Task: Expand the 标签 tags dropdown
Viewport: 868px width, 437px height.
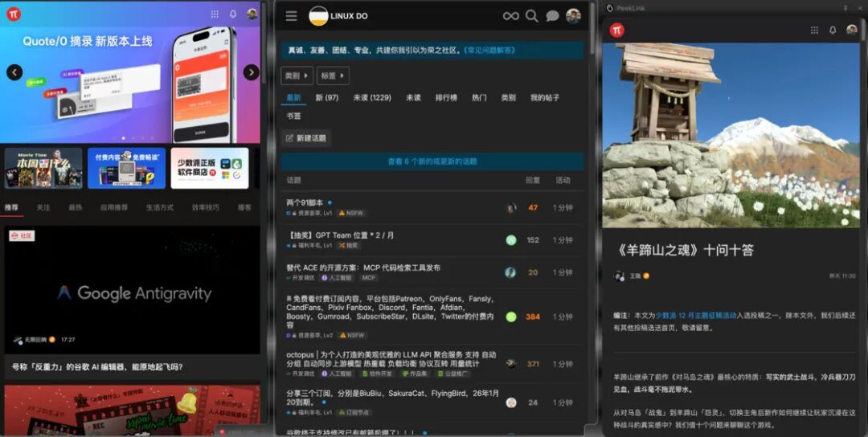Action: (x=333, y=76)
